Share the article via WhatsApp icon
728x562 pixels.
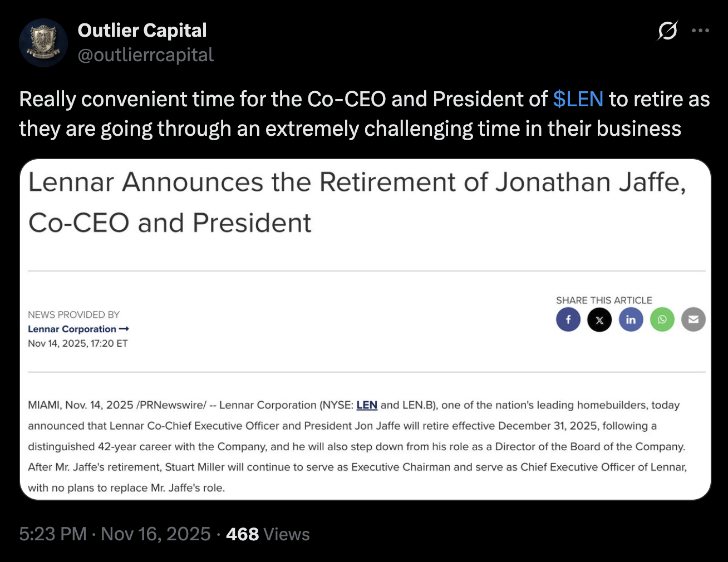point(662,319)
